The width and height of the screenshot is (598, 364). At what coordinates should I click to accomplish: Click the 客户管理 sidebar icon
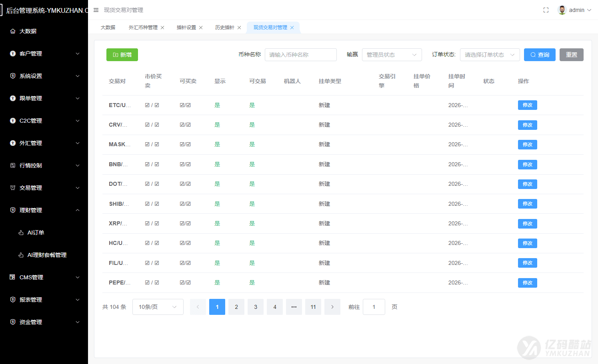pyautogui.click(x=13, y=54)
